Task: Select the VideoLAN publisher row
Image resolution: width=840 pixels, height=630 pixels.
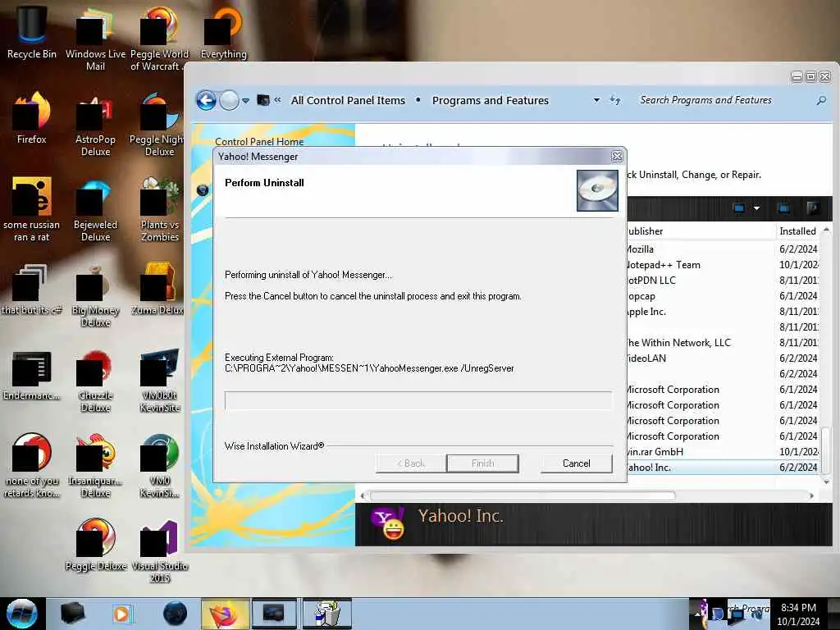Action: coord(724,358)
